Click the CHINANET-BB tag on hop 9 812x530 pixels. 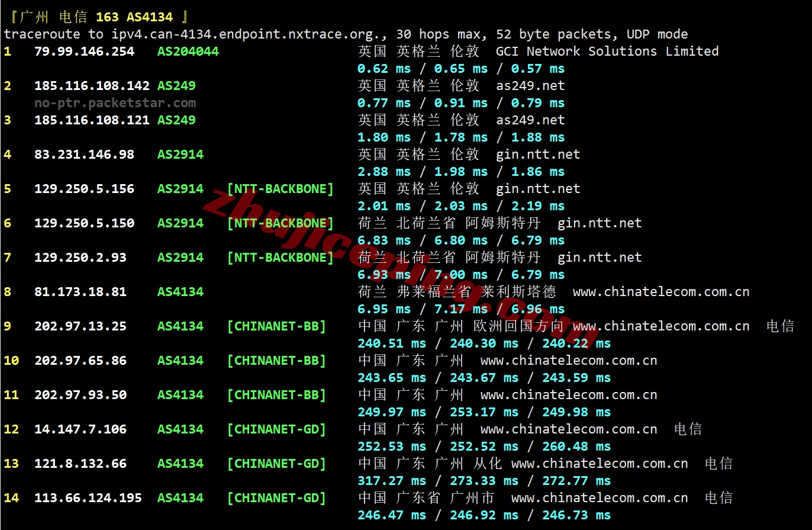click(276, 326)
